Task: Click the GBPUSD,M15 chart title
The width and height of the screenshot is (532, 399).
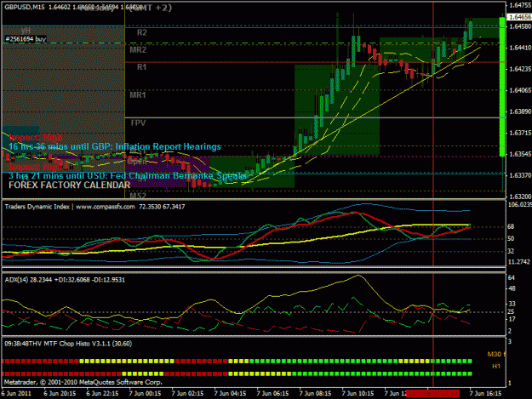Action: tap(25, 7)
